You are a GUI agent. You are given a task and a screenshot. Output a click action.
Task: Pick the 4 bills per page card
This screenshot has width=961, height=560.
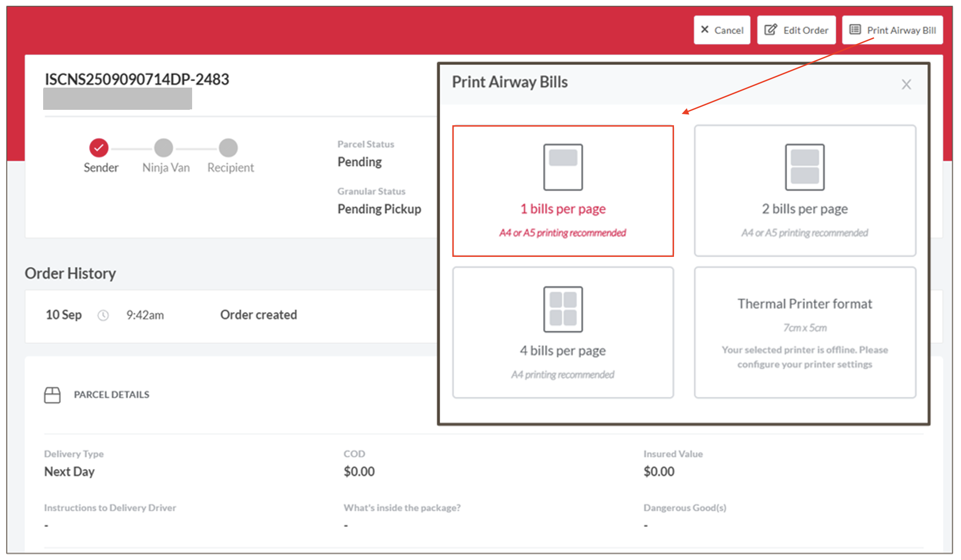[563, 350]
